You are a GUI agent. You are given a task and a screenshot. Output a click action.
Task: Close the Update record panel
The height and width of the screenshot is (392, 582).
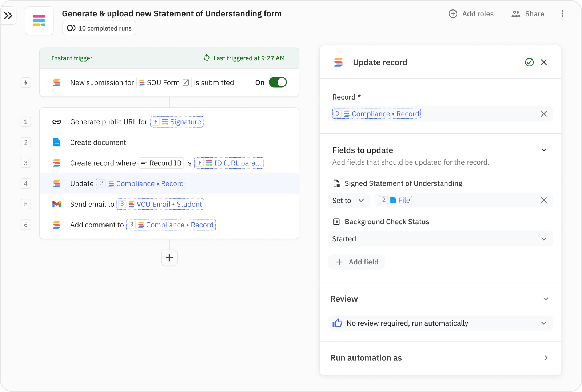544,62
